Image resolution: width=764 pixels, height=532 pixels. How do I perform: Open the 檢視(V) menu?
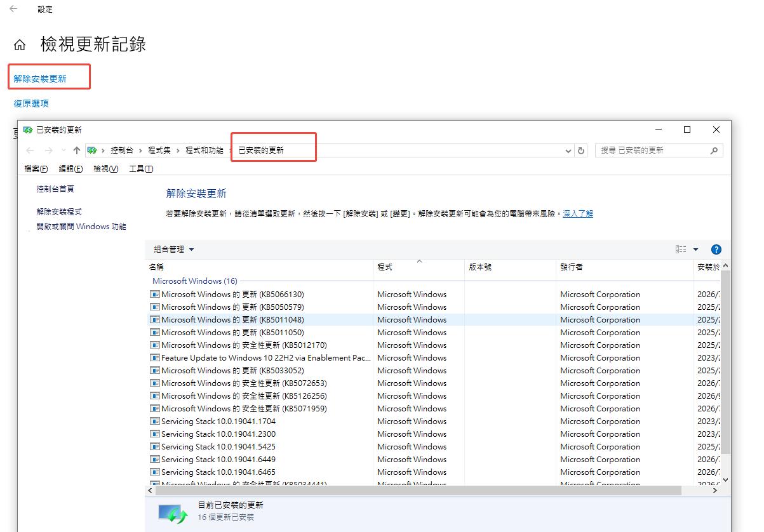click(x=105, y=169)
